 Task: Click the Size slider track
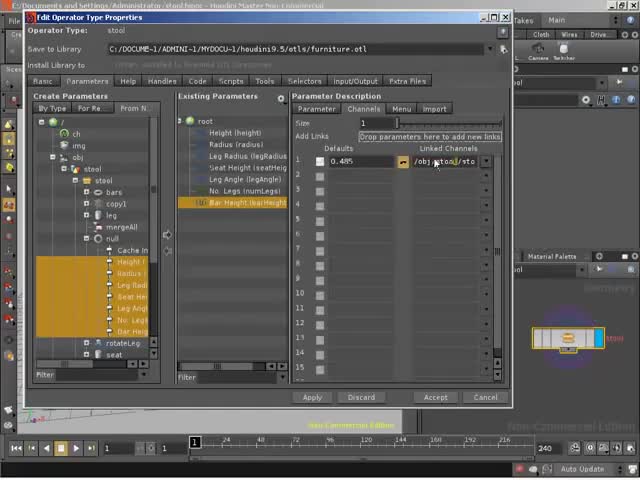450,123
